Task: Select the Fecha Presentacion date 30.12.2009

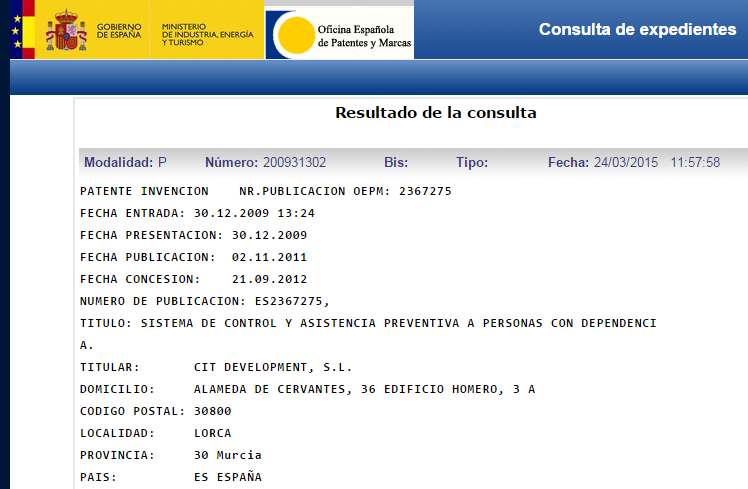Action: 270,235
